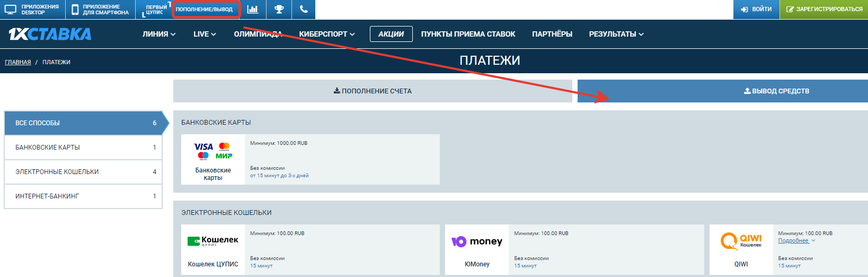Open the Партнёры menu item
The height and width of the screenshot is (277, 868).
pyautogui.click(x=552, y=34)
